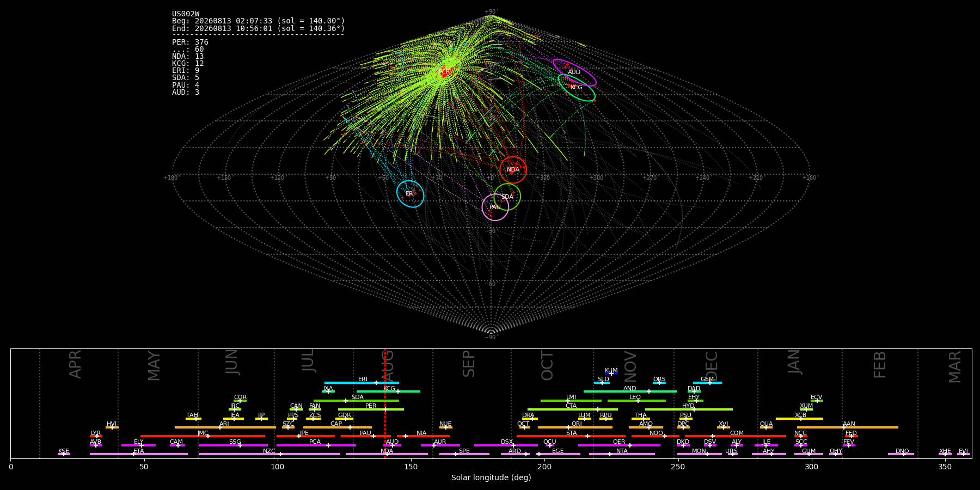The image size is (980, 490).
Task: Click the QUA shower marker in timeline
Action: coord(766,427)
